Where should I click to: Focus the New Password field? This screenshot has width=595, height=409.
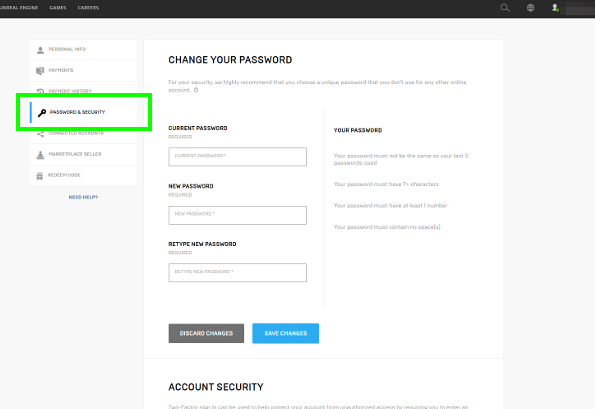pos(238,215)
